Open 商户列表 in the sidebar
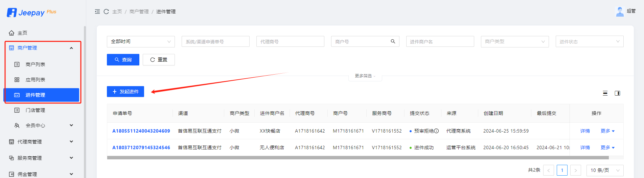Screen dimensions: 644x178 point(35,64)
